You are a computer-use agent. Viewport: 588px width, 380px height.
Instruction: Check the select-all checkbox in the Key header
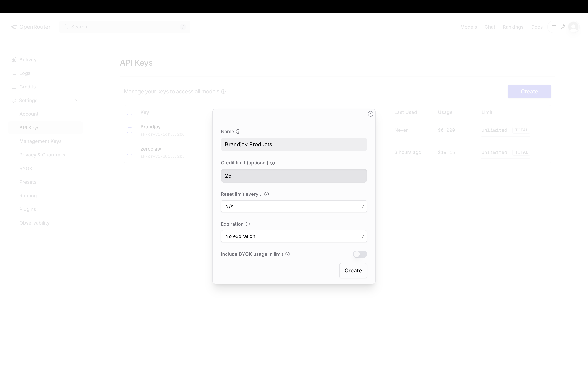click(x=130, y=112)
